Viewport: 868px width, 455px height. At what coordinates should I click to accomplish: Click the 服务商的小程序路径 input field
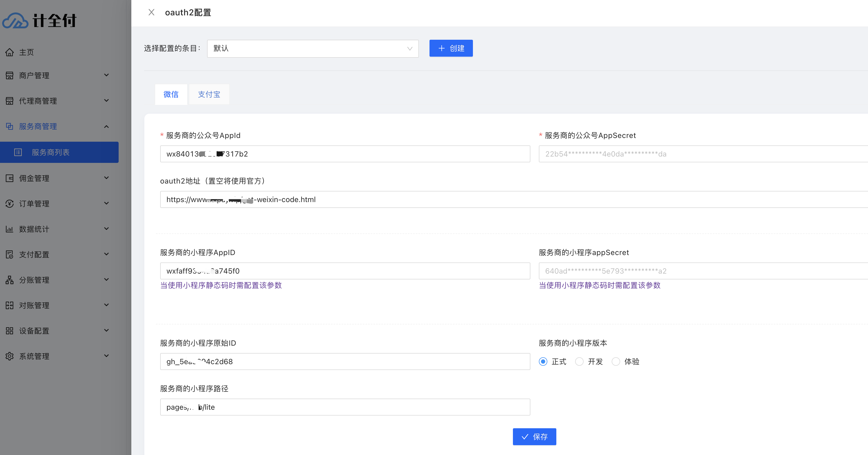coord(345,407)
